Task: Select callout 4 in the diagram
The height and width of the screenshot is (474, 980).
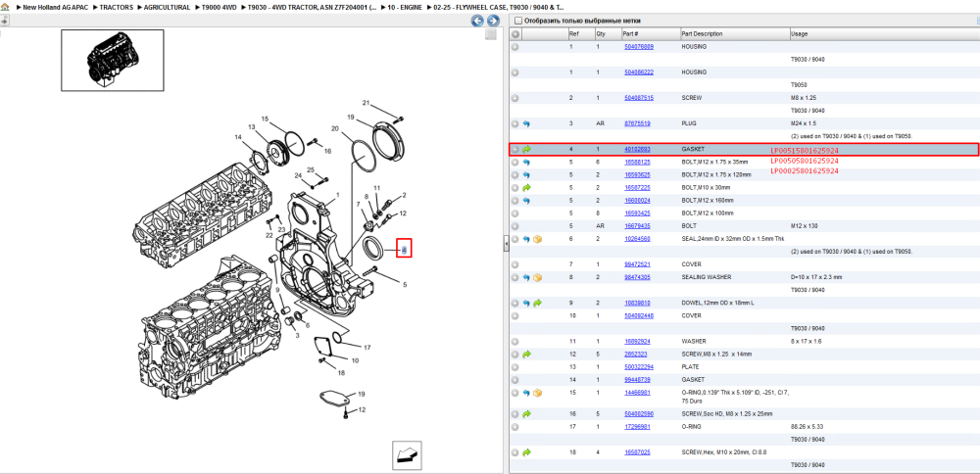Action: pyautogui.click(x=405, y=249)
